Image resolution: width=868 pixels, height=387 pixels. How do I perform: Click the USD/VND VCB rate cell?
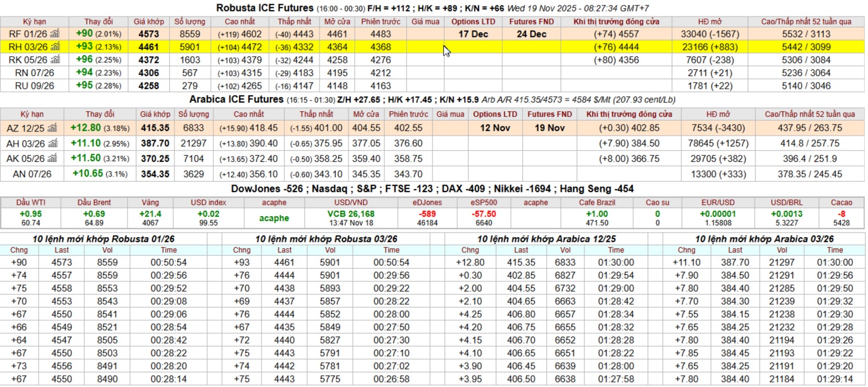click(x=351, y=214)
